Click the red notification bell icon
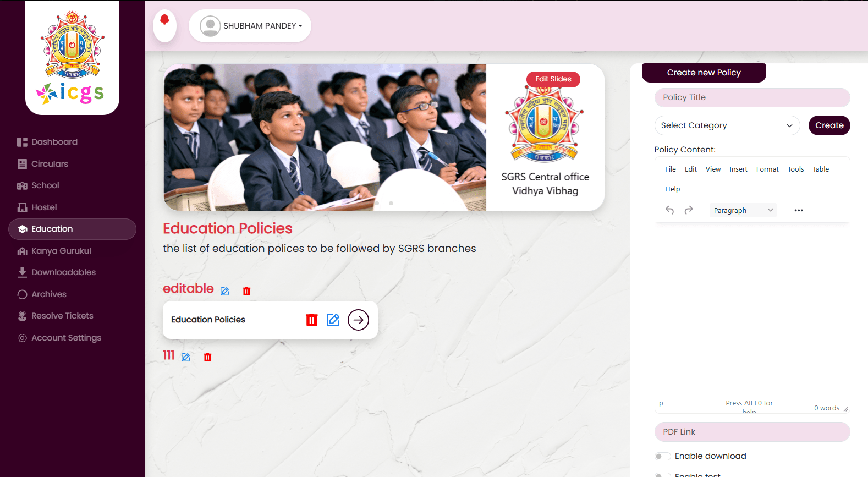This screenshot has height=477, width=868. pyautogui.click(x=164, y=21)
